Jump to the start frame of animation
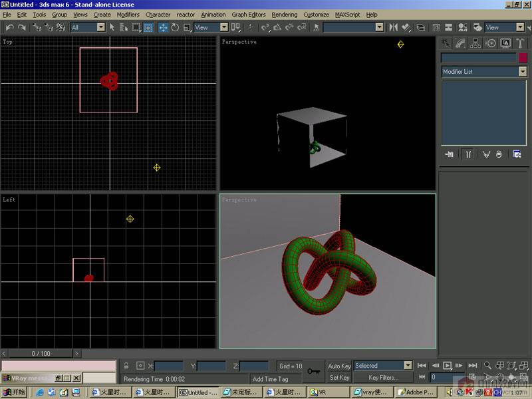532x399 pixels. click(x=422, y=365)
